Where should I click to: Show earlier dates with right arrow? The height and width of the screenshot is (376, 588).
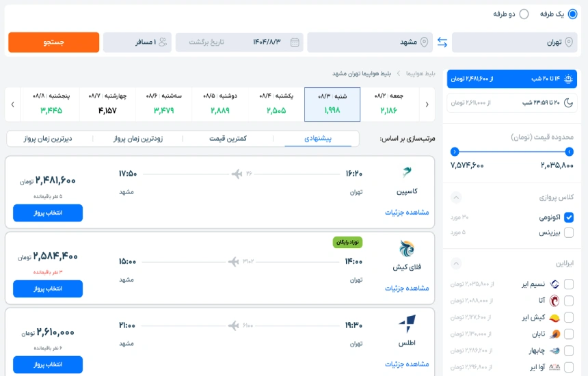tap(427, 104)
